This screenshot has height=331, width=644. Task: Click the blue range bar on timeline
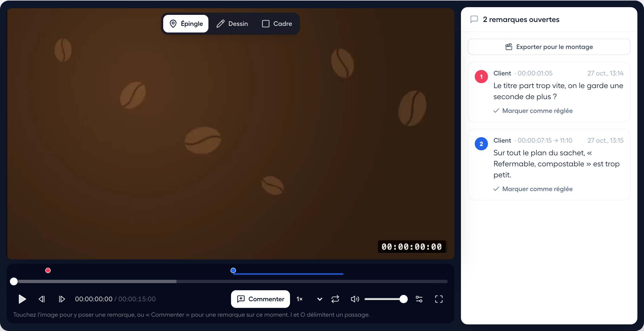pyautogui.click(x=288, y=274)
